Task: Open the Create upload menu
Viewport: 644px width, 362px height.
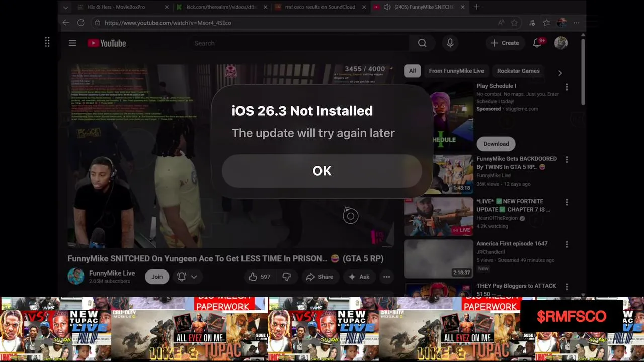Action: pos(505,43)
